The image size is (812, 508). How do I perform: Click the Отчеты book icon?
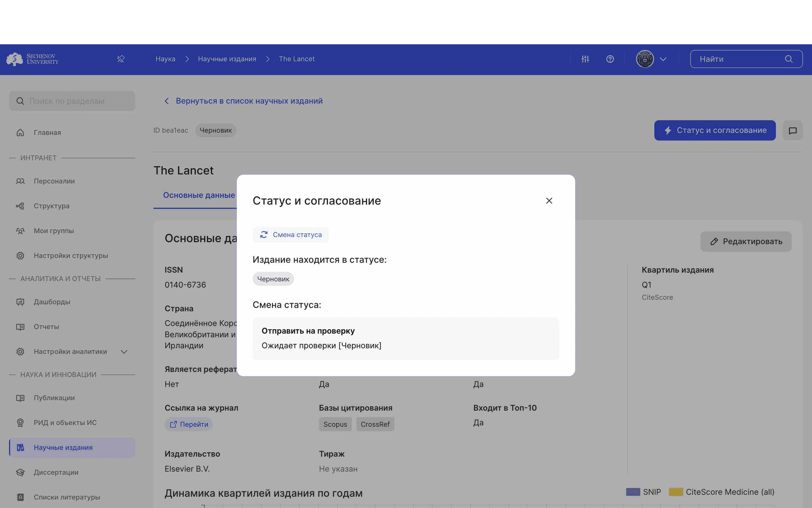(x=21, y=327)
